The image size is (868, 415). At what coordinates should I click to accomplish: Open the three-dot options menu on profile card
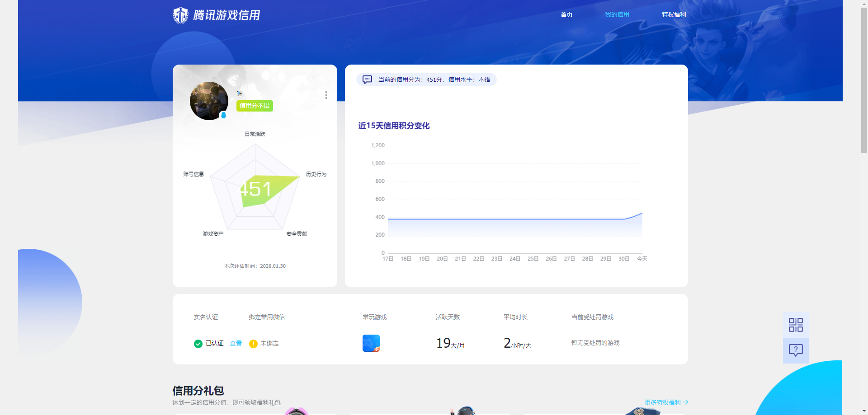(326, 95)
